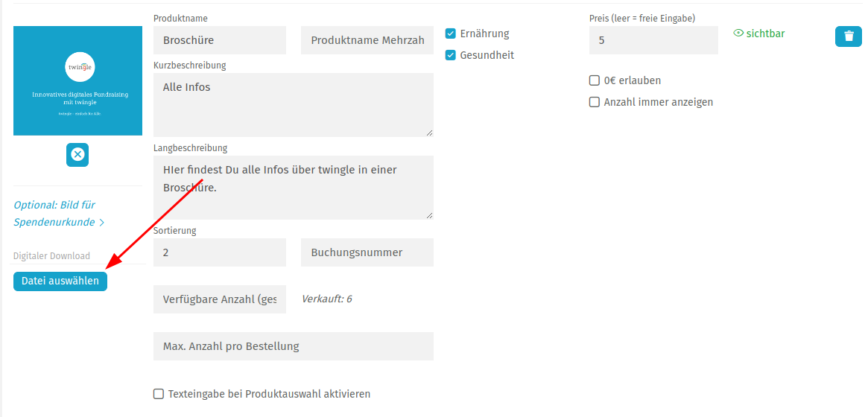Screen dimensions: 868x417
Task: Open Optional: Bild für Spendenurkunde link
Action: point(59,214)
